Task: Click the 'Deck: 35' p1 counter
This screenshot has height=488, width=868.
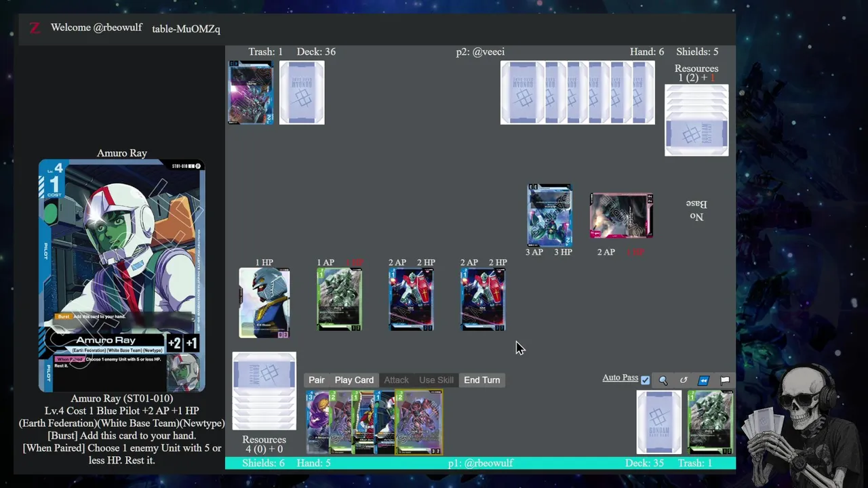Action: [x=644, y=463]
